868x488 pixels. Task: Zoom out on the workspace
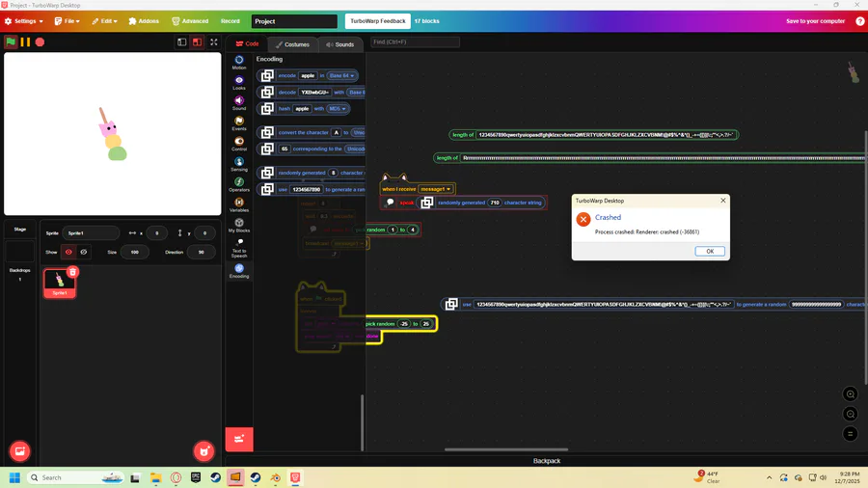coord(850,414)
